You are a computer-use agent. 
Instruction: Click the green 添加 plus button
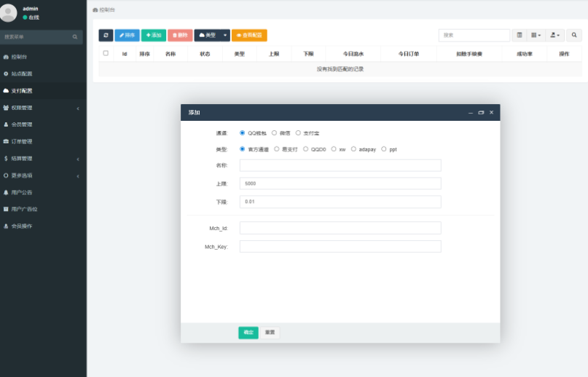(x=154, y=35)
